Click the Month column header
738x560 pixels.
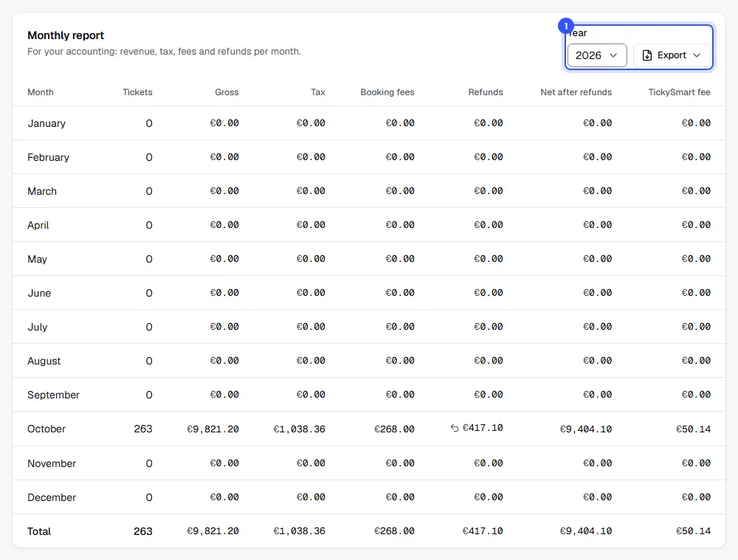point(41,92)
